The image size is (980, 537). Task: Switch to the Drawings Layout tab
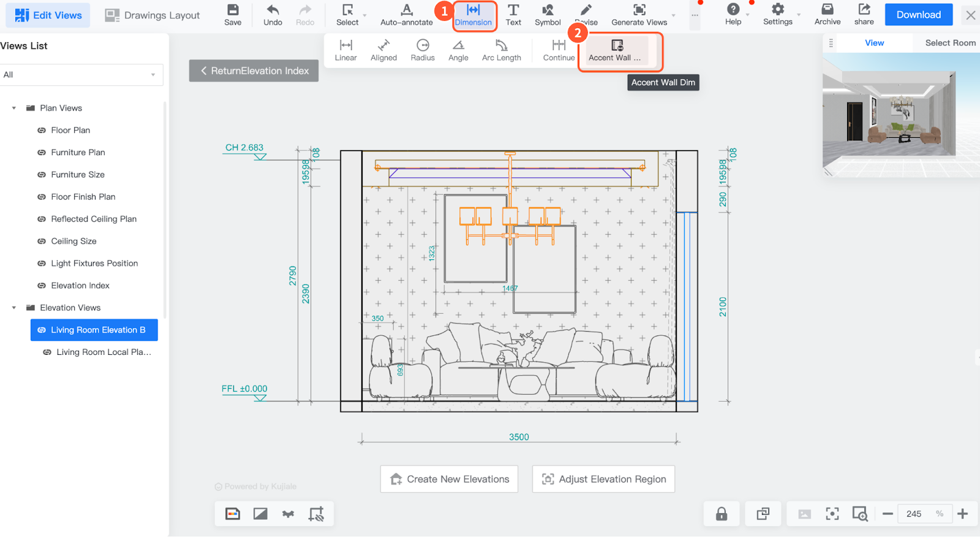(x=153, y=15)
